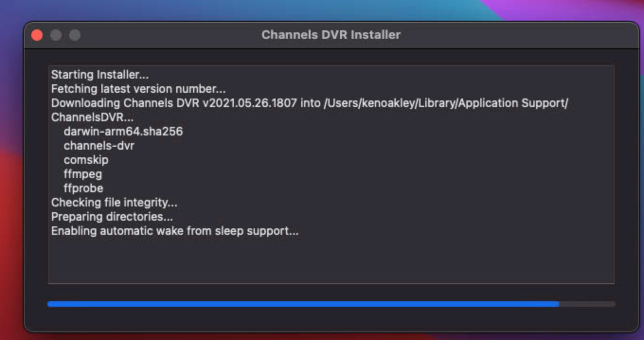Click the disabled minimize window button
Screen dimensions: 644x340
coord(56,36)
